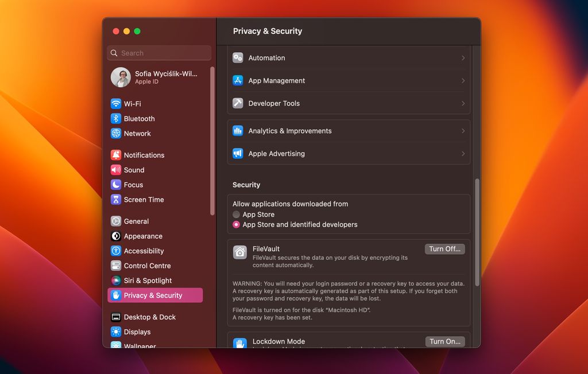Screen dimensions: 588x374
Task: Click the Automation gears icon
Action: 238,57
